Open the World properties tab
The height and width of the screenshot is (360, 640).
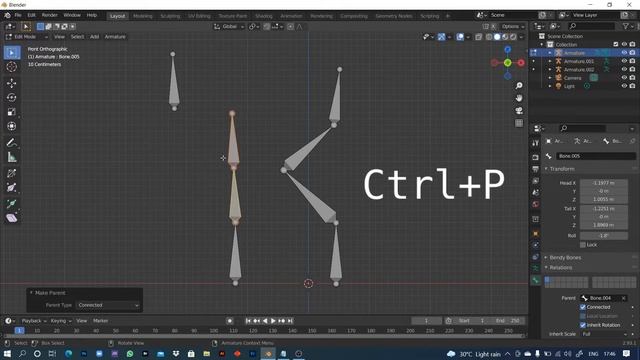tap(536, 204)
